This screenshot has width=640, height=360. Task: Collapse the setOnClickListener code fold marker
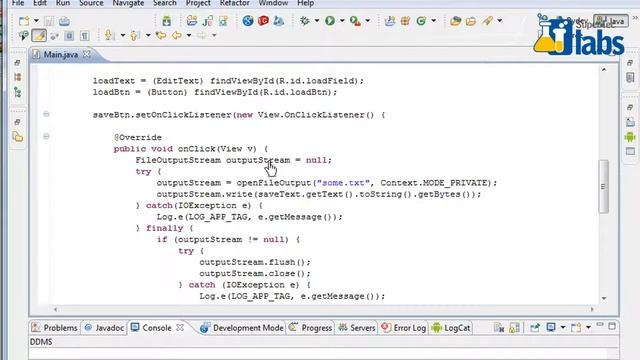[46, 114]
